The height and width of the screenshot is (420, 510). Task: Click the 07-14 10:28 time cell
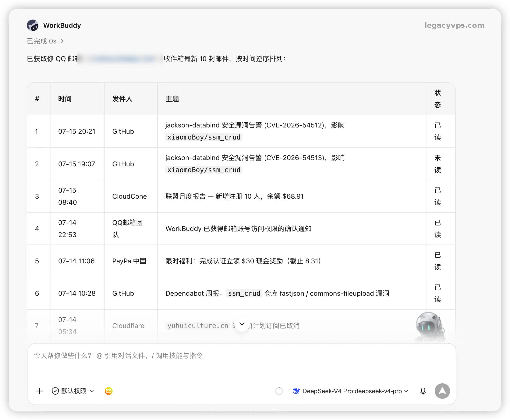pos(77,294)
